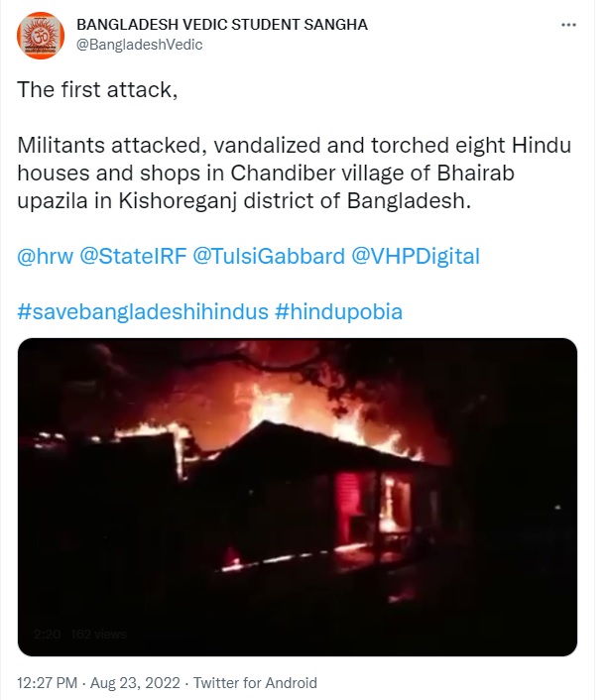Open the tweet's three-dot more menu
The image size is (609, 700).
coord(566,25)
